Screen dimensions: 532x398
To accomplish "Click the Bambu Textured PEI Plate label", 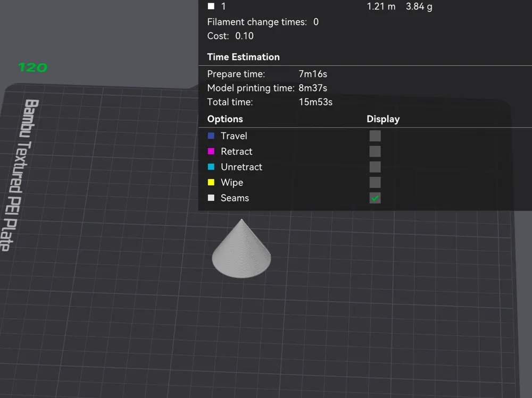I will [x=20, y=175].
